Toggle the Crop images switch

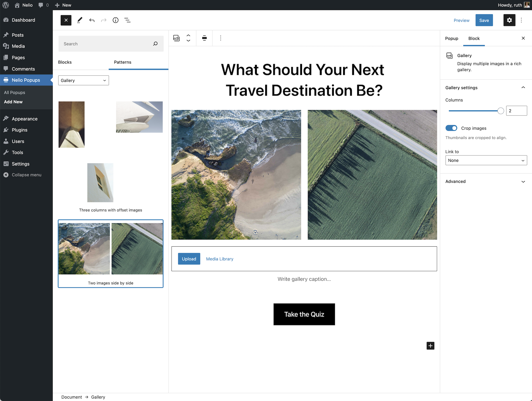[x=451, y=128]
